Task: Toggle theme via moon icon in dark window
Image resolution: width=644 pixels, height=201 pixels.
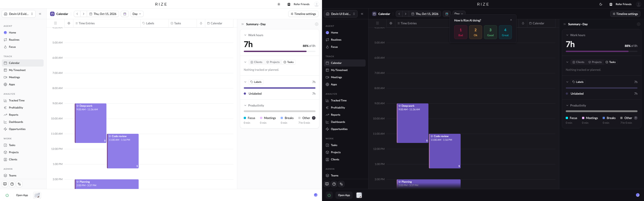Action: coord(601,4)
